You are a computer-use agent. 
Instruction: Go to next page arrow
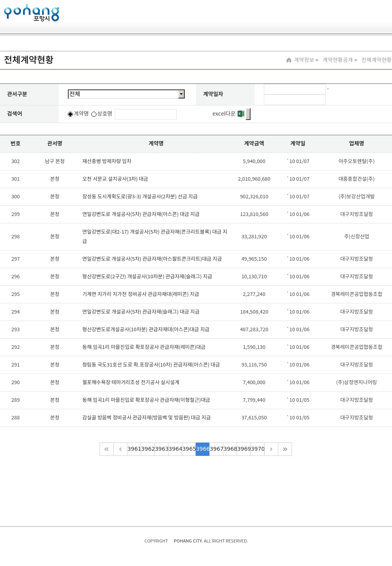click(x=271, y=449)
